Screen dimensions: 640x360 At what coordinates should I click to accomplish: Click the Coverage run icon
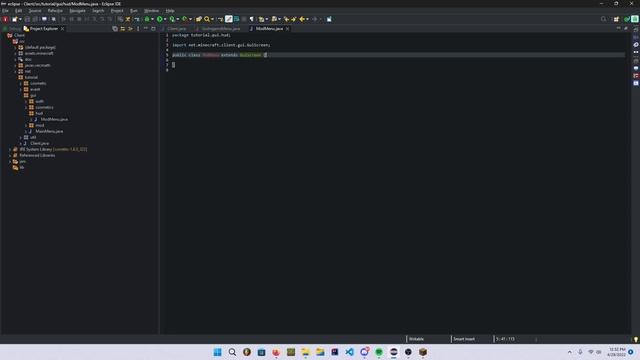[x=172, y=19]
